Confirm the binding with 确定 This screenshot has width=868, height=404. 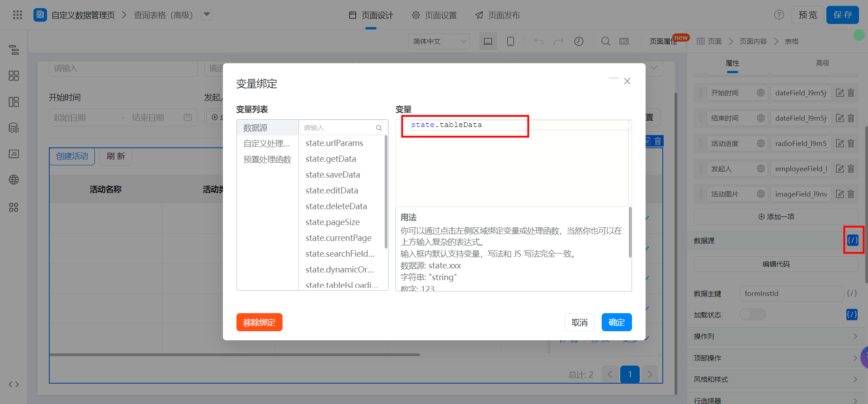616,322
